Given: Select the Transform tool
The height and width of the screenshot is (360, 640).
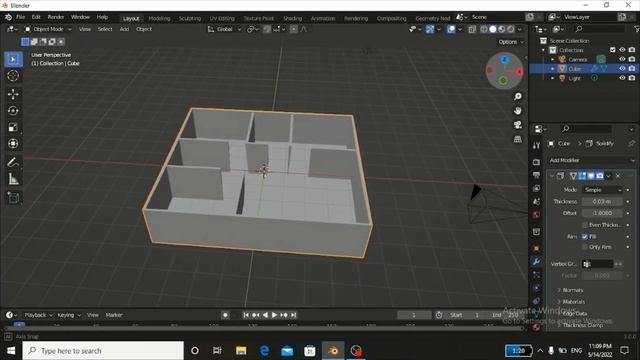Looking at the screenshot, I should 13,144.
